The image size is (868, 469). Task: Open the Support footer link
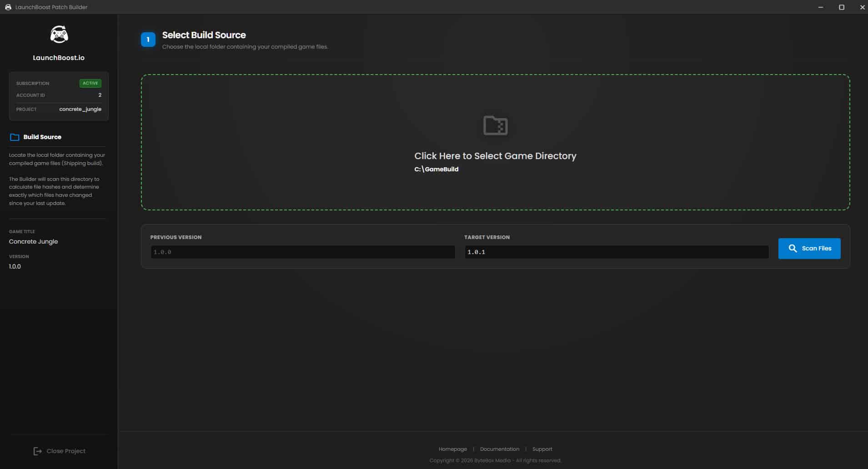pos(542,449)
